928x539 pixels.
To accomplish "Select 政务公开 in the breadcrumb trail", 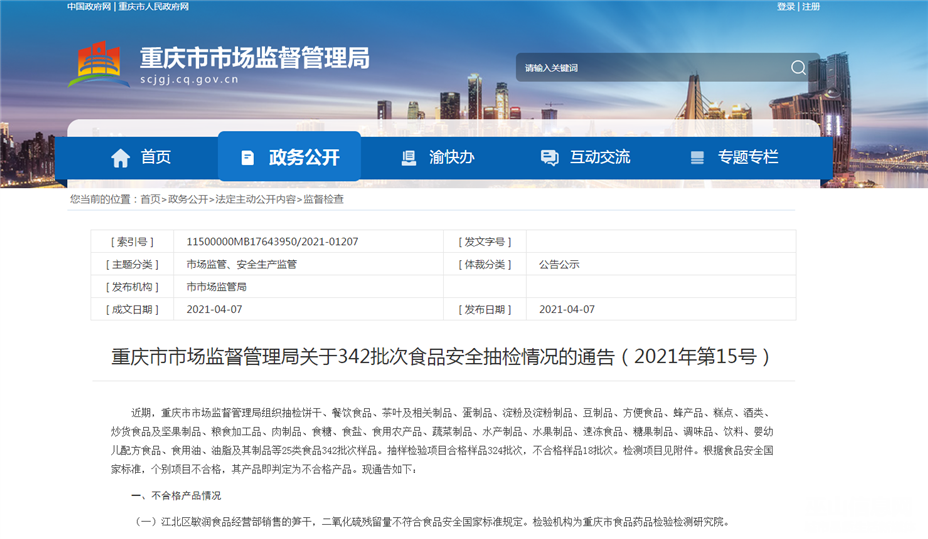I will point(188,200).
